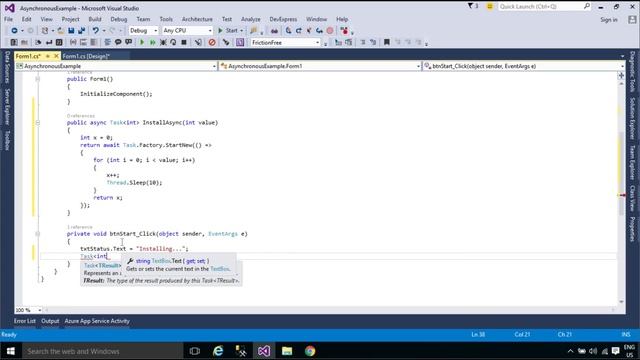Open the Properties side tab

coord(632,229)
